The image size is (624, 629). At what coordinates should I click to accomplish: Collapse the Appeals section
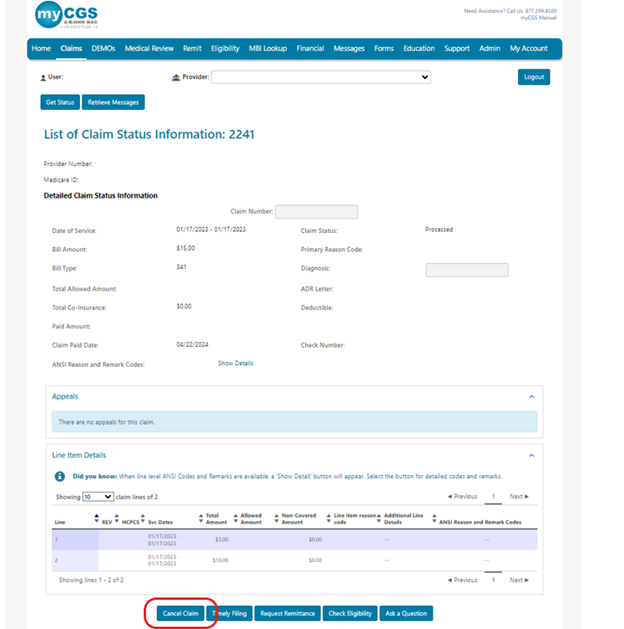531,397
